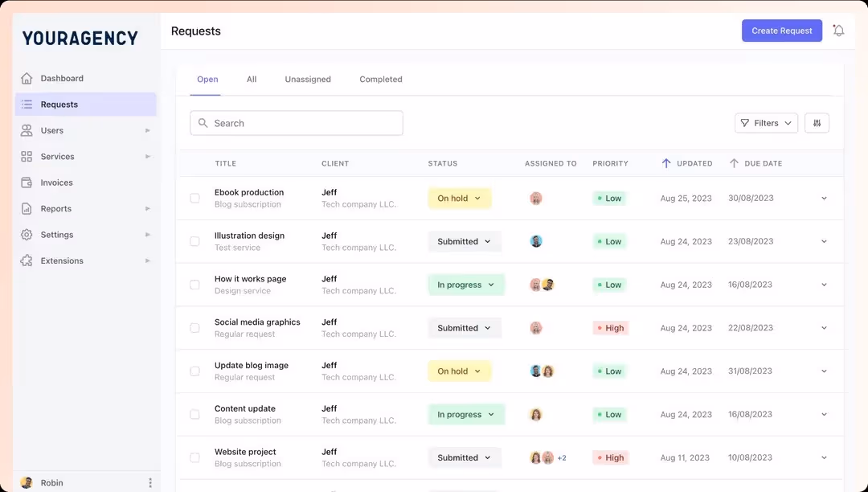Click the Services grid icon
The height and width of the screenshot is (492, 868).
(x=27, y=156)
